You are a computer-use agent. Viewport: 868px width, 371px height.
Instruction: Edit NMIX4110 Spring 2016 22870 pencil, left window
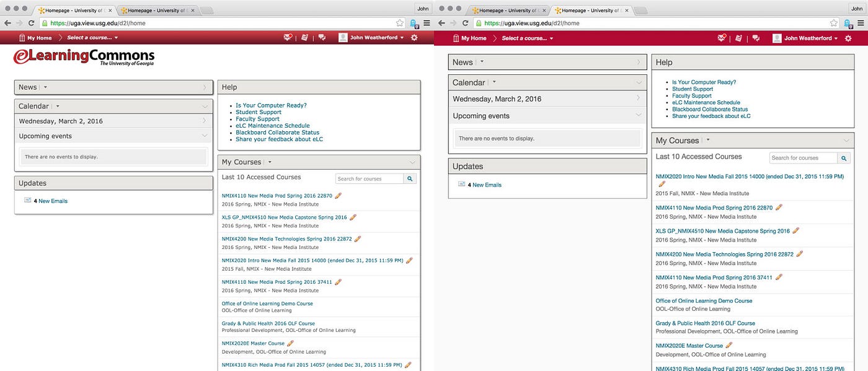click(x=339, y=196)
